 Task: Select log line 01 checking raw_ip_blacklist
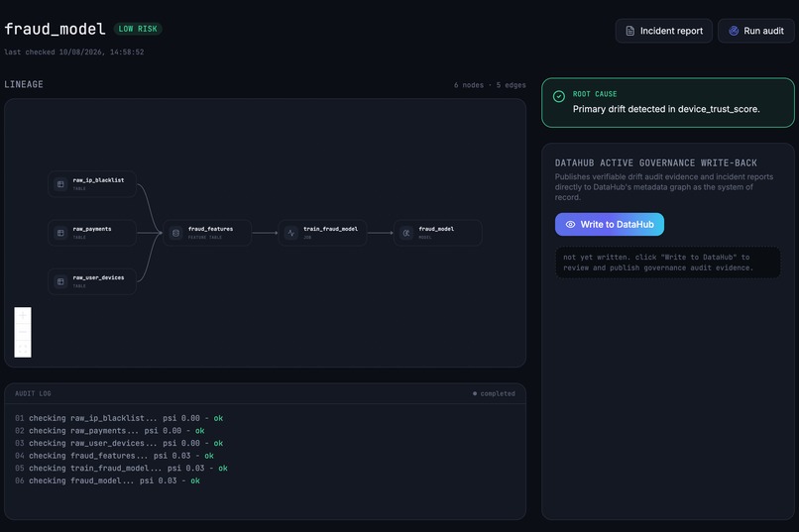click(119, 418)
